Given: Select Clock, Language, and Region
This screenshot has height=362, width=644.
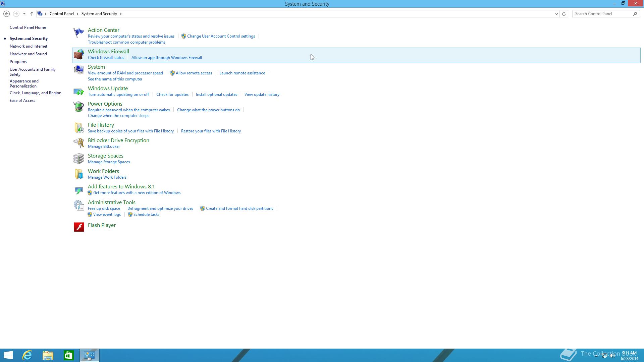Looking at the screenshot, I should [36, 93].
